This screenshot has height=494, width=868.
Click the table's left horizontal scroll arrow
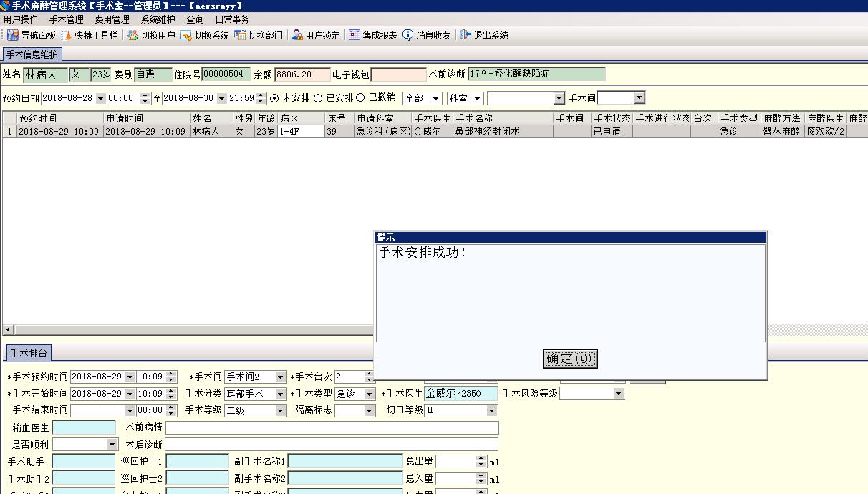pos(9,330)
